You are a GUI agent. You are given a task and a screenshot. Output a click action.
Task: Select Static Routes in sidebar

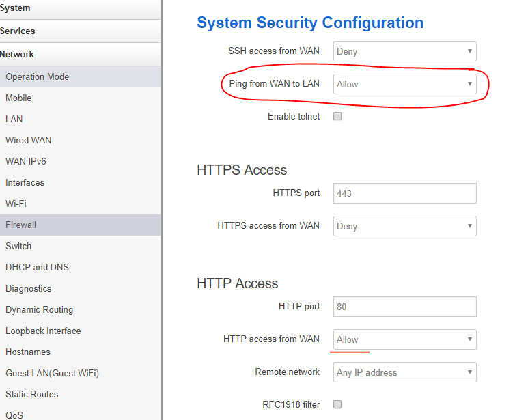32,395
